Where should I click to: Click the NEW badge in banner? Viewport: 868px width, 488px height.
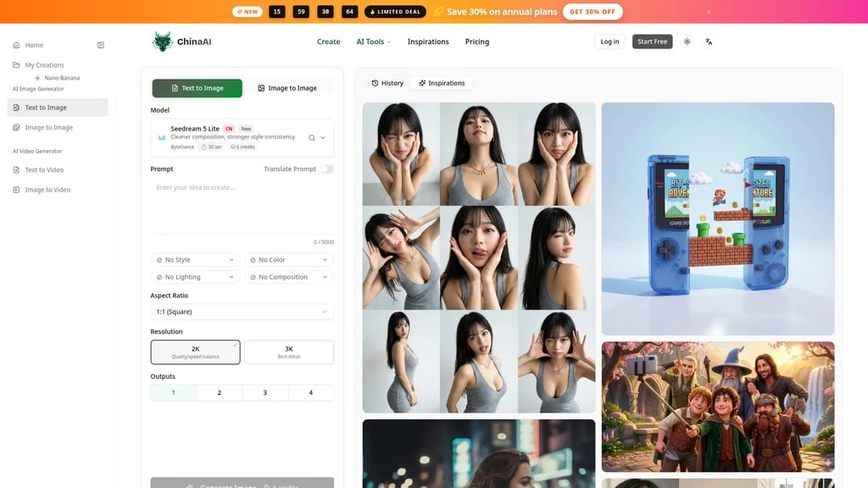pos(247,12)
